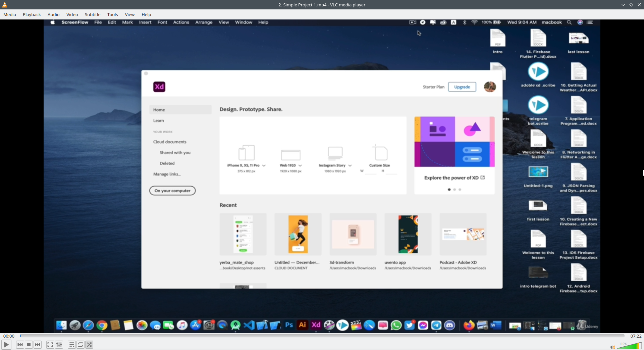Click the Manage links... entry
644x350 pixels.
point(167,174)
